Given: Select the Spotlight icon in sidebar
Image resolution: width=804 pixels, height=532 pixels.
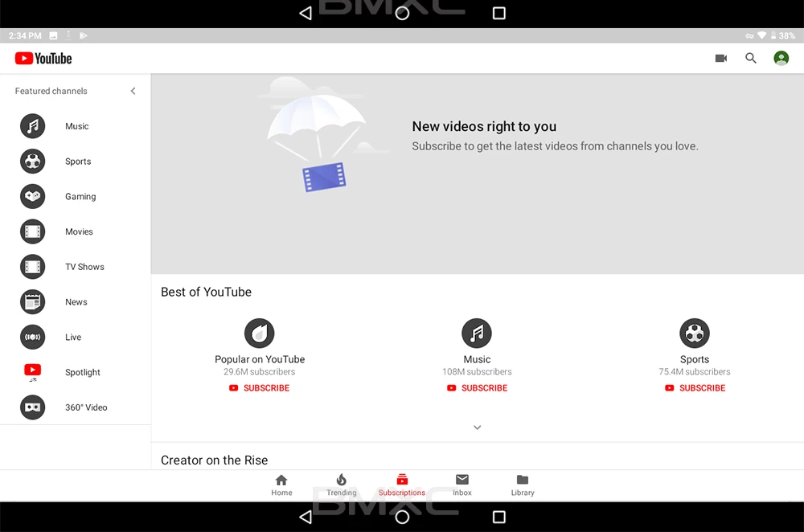Looking at the screenshot, I should (x=32, y=372).
